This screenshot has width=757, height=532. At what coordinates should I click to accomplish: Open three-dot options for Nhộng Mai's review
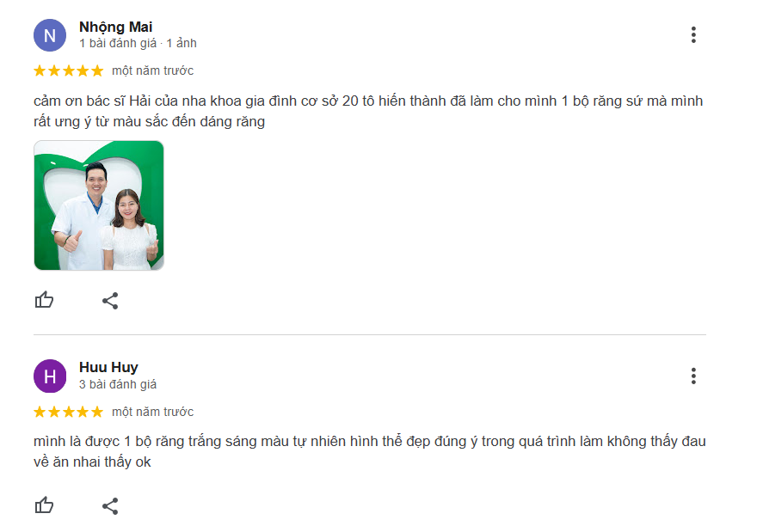(x=693, y=34)
